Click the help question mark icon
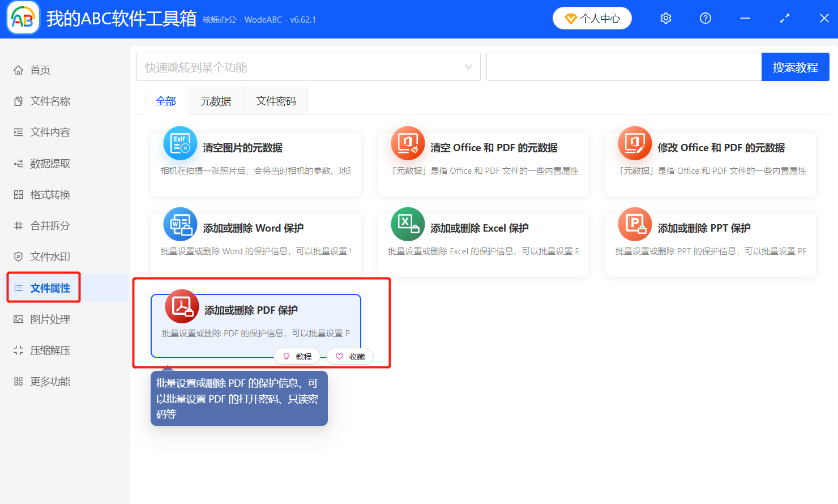This screenshot has width=838, height=504. [x=705, y=18]
